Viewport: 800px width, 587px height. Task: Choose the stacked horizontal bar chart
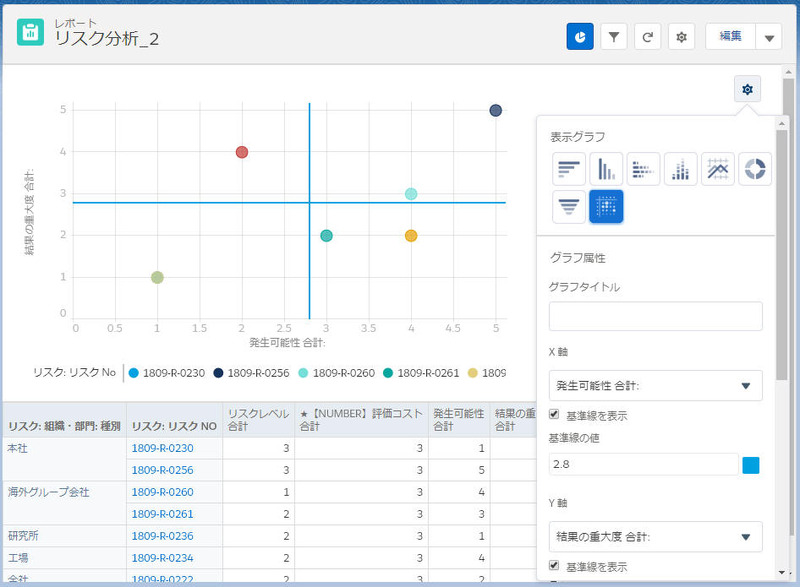(644, 169)
